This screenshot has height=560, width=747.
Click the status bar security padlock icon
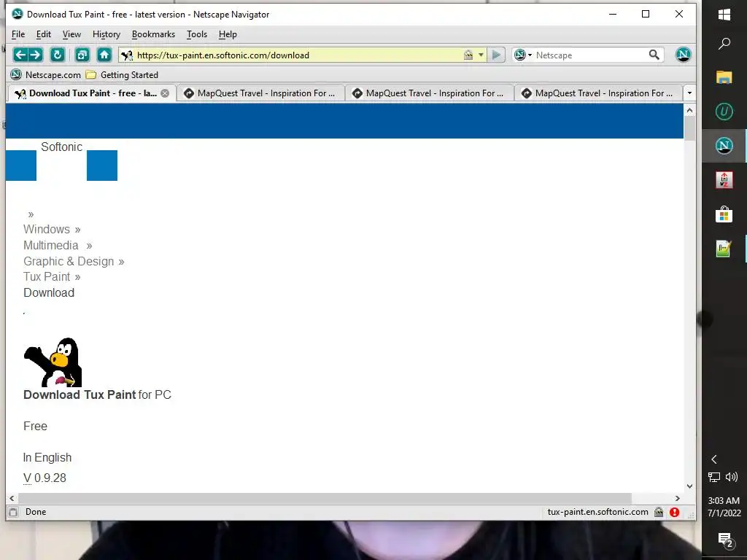(x=659, y=513)
